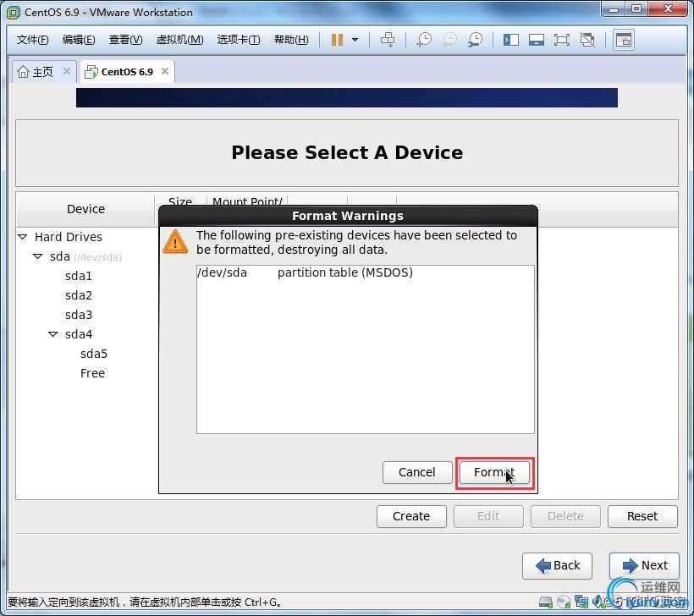
Task: Click the Edit partition button
Action: coord(488,516)
